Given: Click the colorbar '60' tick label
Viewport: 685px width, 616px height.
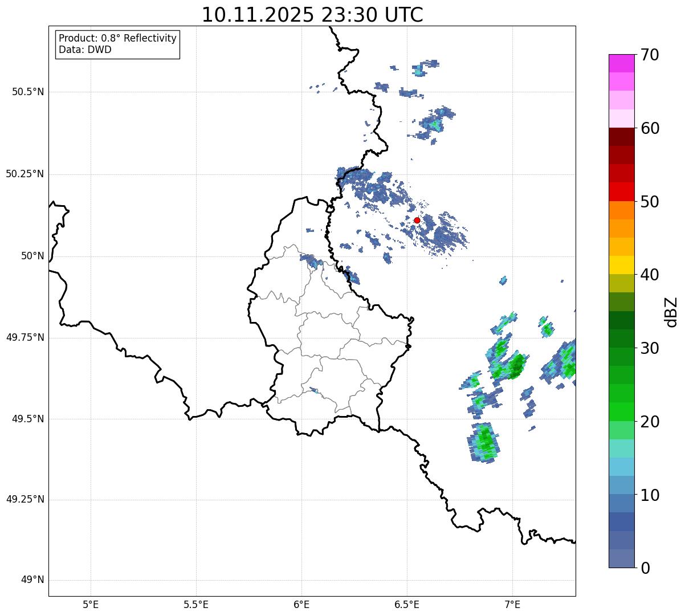Looking at the screenshot, I should (x=649, y=128).
